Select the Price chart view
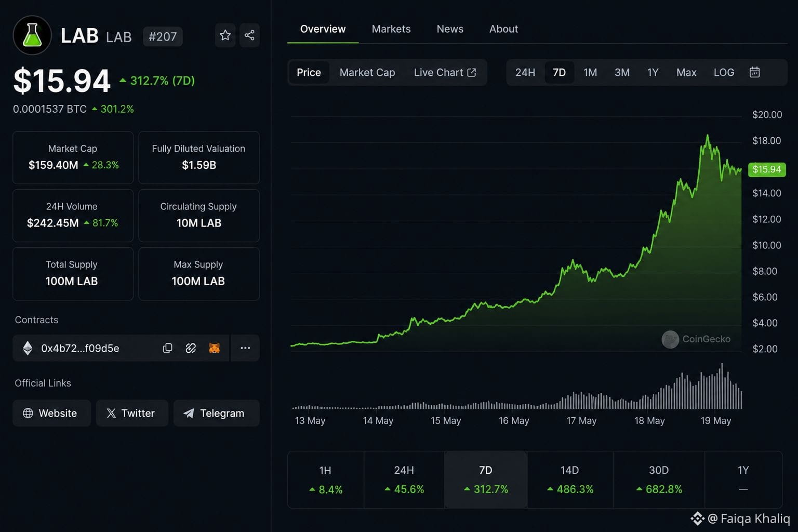 [x=309, y=73]
